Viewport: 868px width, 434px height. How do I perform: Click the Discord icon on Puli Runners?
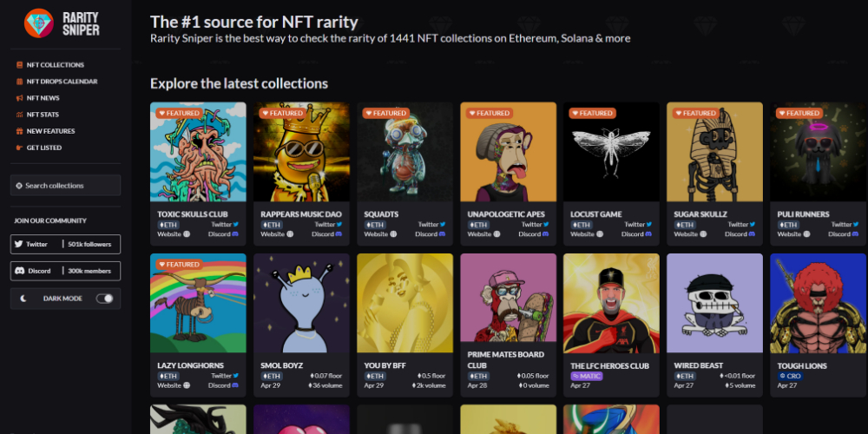point(857,234)
